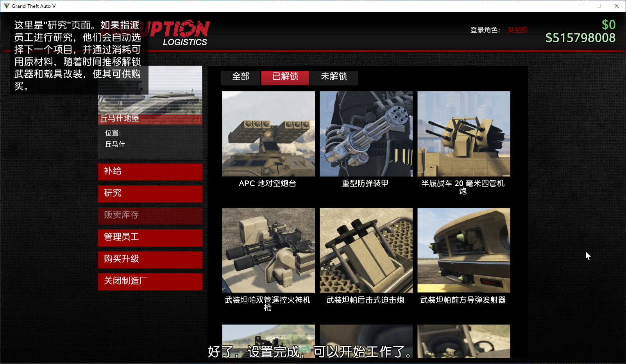Screen dimensions: 626x364
Task: Click the 研究 button
Action: (150, 193)
